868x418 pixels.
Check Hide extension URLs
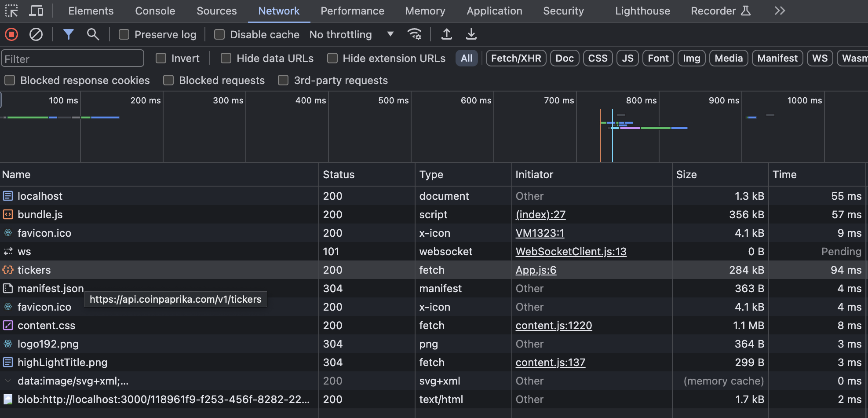(x=332, y=58)
